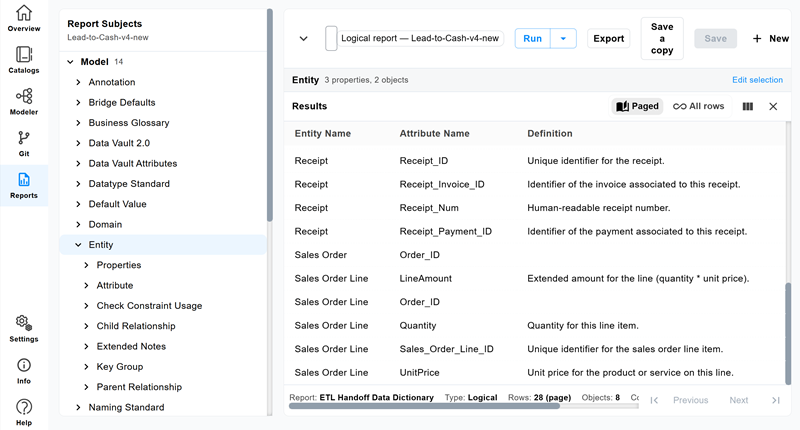Collapse the report header chevron
This screenshot has width=800, height=430.
(304, 38)
